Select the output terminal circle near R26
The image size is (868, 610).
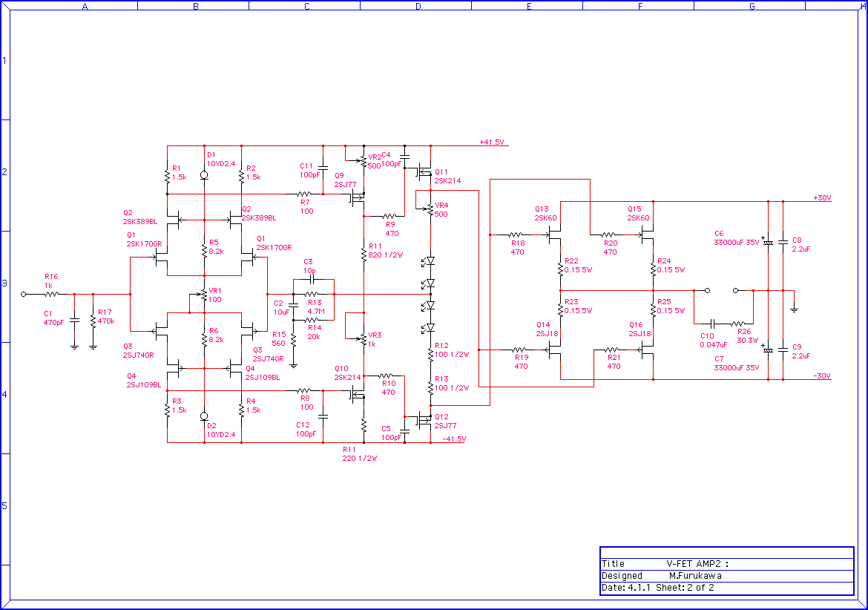tap(735, 289)
